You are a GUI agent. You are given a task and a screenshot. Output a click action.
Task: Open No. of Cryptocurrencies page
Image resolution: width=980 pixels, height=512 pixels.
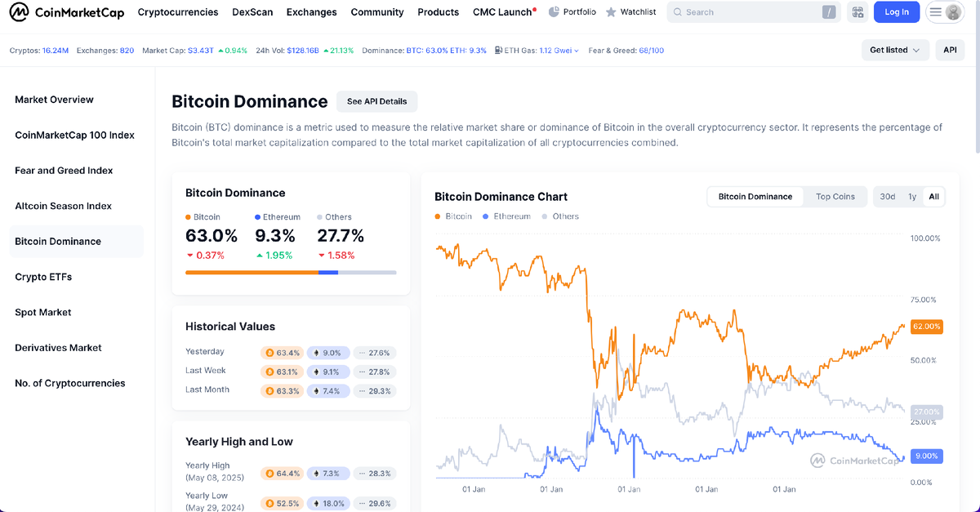coord(70,383)
